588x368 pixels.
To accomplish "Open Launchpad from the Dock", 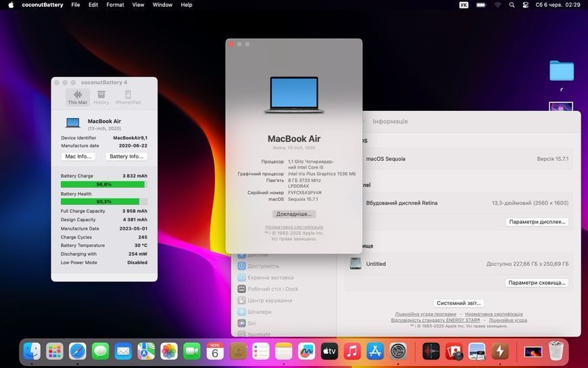I will 55,352.
